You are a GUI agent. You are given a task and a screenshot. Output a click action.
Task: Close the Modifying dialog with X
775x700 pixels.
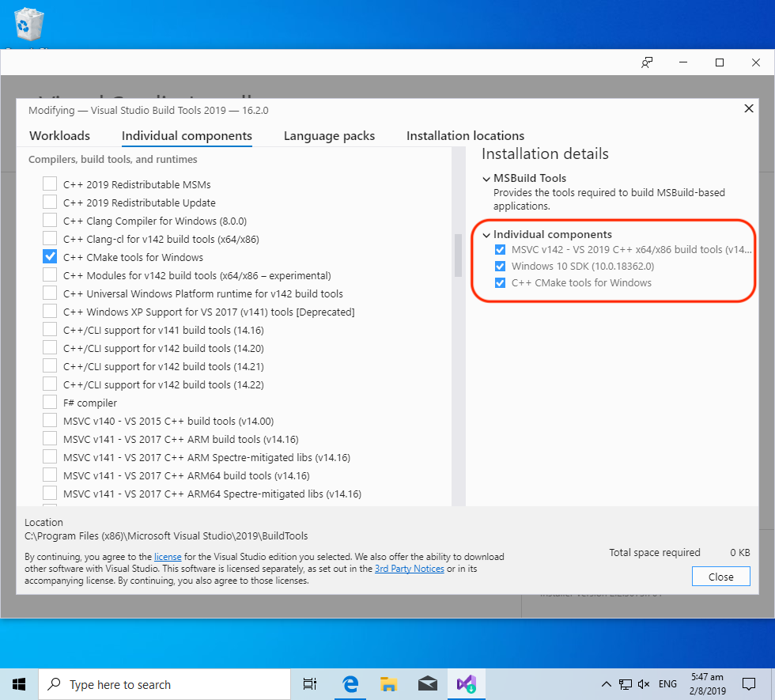point(749,108)
